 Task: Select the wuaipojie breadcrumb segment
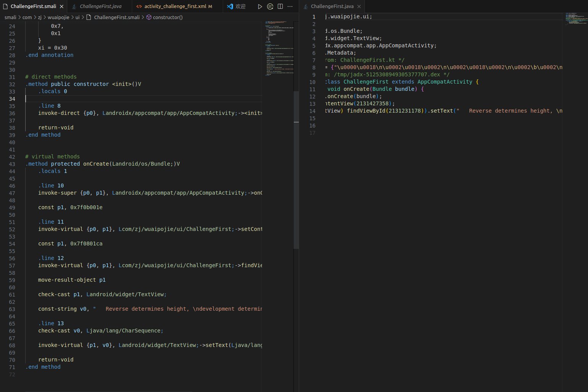[x=58, y=17]
